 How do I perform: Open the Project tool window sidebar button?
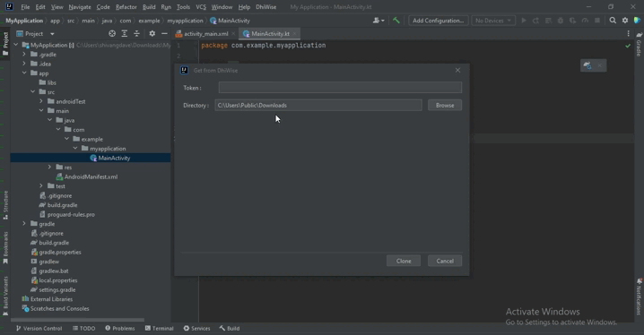pyautogui.click(x=5, y=44)
